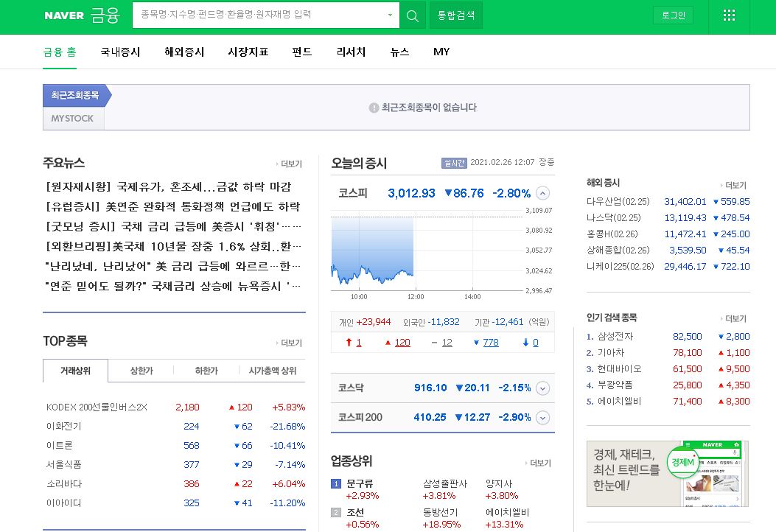
Task: Expand the 코스피 200 section arrow
Action: pos(543,418)
